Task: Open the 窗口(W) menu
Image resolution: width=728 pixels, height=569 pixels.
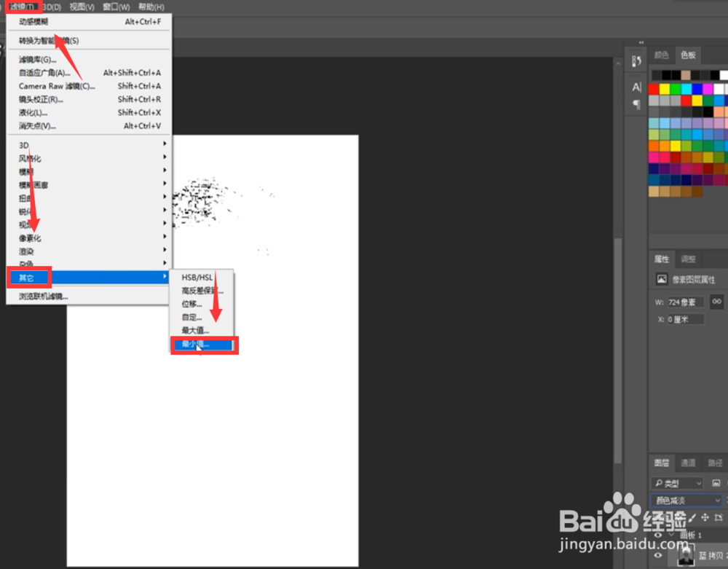Action: coord(116,7)
